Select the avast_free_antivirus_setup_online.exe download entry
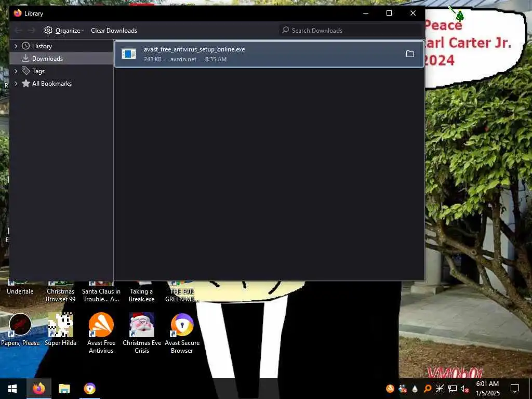The width and height of the screenshot is (532, 399). tap(269, 54)
